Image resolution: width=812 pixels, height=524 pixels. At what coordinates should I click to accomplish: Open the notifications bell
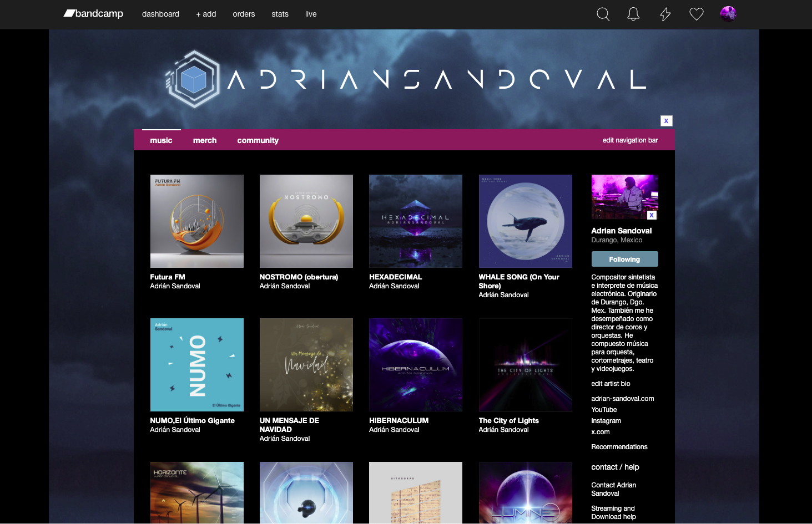pyautogui.click(x=633, y=14)
